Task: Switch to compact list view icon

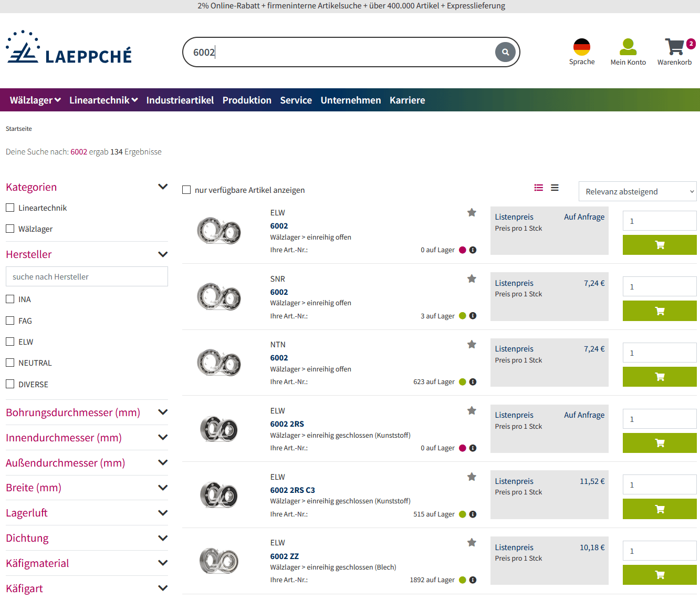Action: click(x=555, y=188)
